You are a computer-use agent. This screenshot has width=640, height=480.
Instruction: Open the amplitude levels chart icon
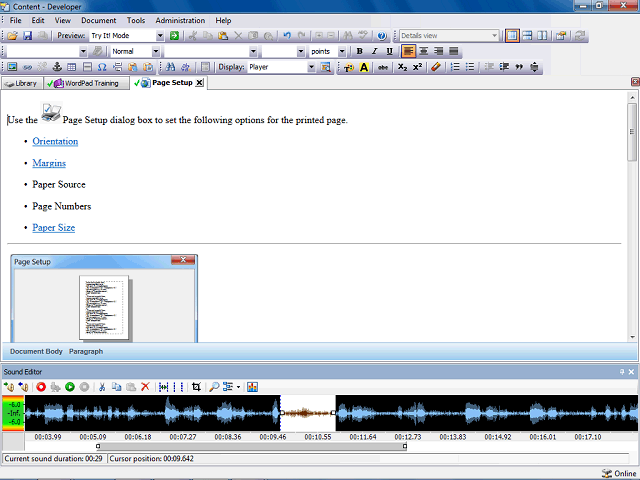pyautogui.click(x=252, y=387)
